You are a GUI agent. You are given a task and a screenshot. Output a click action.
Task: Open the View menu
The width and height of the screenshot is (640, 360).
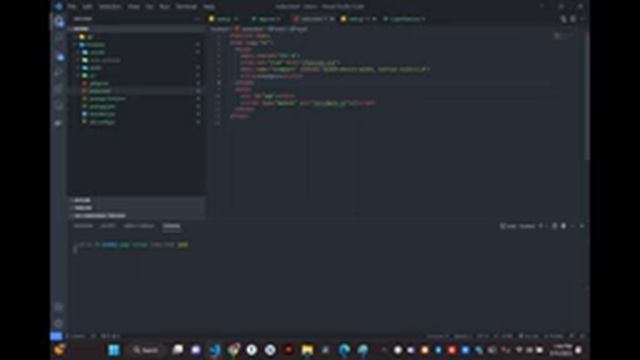point(133,7)
